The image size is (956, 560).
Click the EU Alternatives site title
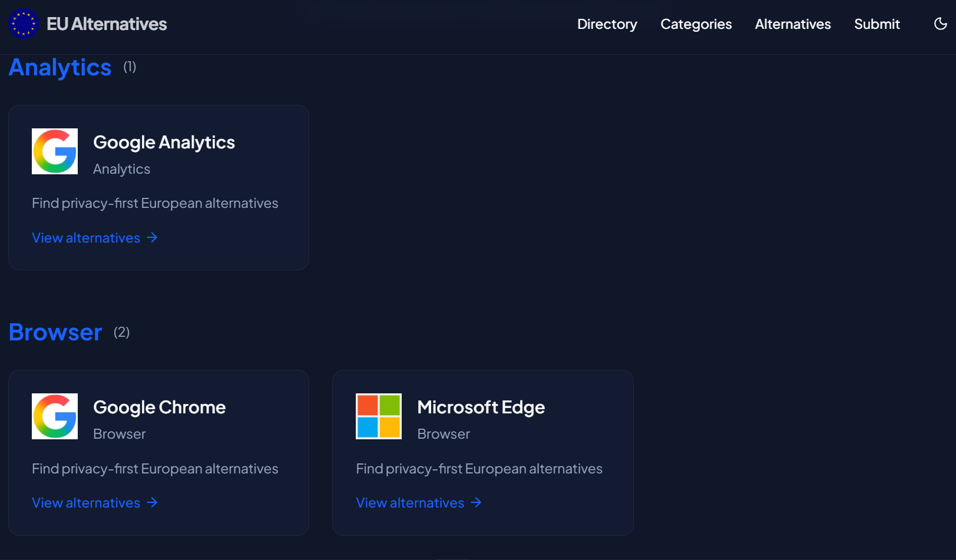[107, 24]
